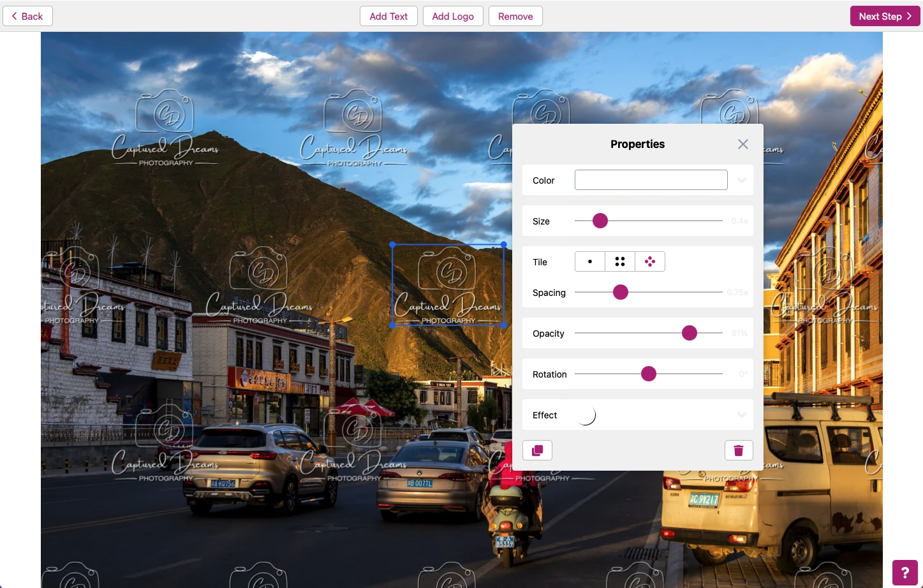Expand the Effect dropdown chevron
Viewport: 923px width, 588px height.
(x=742, y=415)
